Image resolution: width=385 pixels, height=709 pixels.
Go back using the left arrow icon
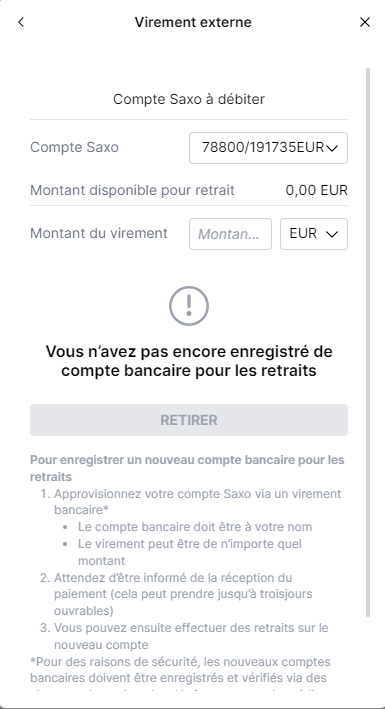(21, 22)
